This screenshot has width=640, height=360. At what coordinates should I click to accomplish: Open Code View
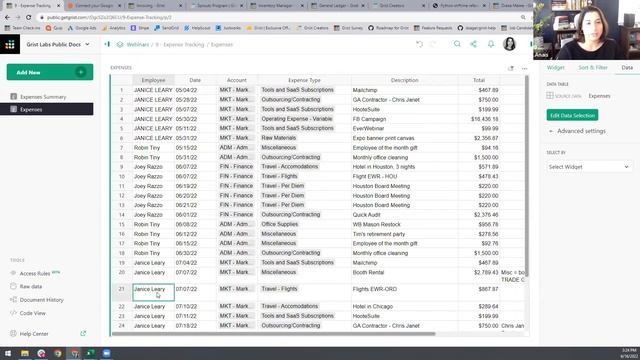(x=32, y=313)
